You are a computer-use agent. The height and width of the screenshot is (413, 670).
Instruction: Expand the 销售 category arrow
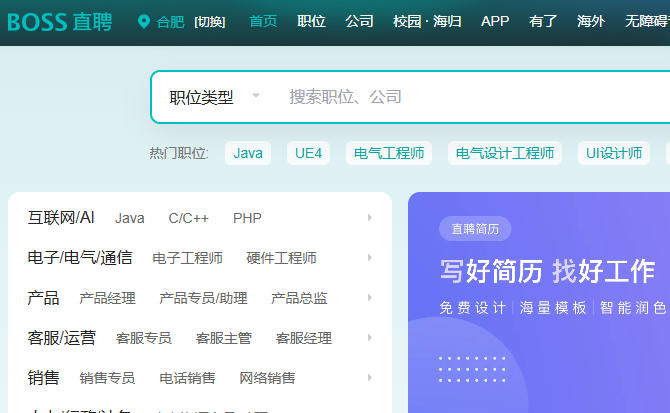pos(370,378)
